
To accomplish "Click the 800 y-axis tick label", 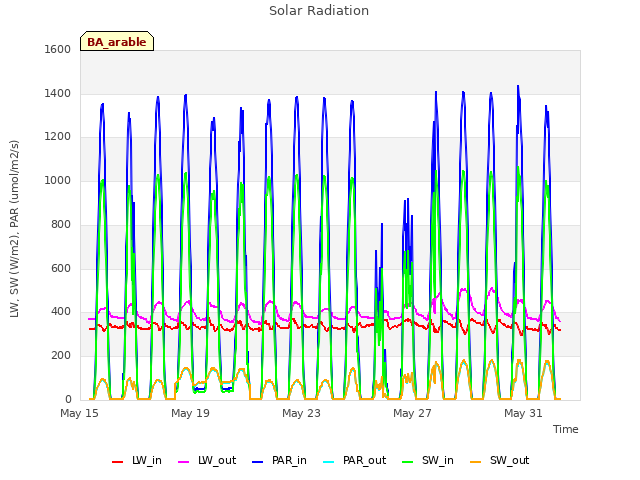I will coord(61,224).
